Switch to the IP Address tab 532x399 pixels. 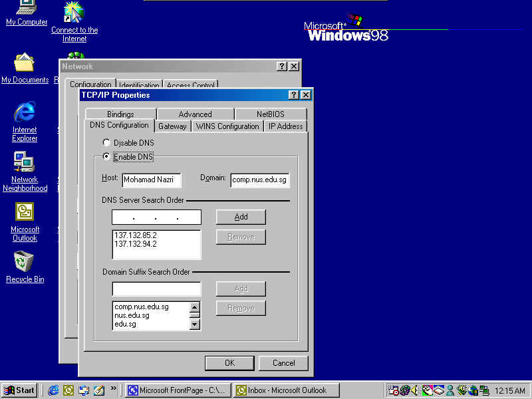(286, 126)
